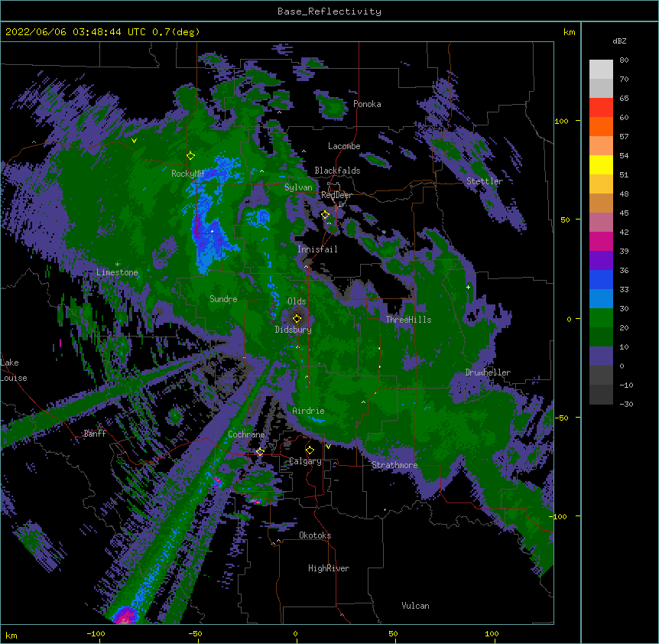Click the Limestone label
659x644 pixels.
point(117,272)
